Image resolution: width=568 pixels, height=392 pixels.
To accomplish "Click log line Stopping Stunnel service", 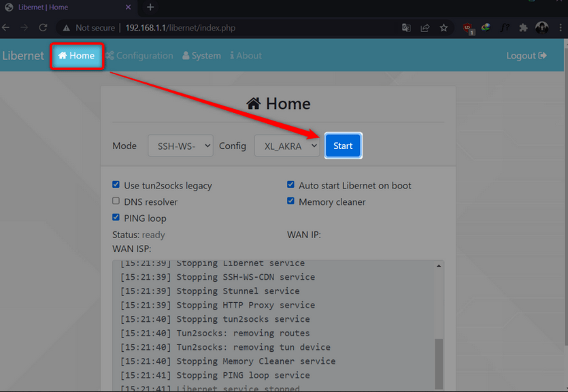I will coord(210,291).
